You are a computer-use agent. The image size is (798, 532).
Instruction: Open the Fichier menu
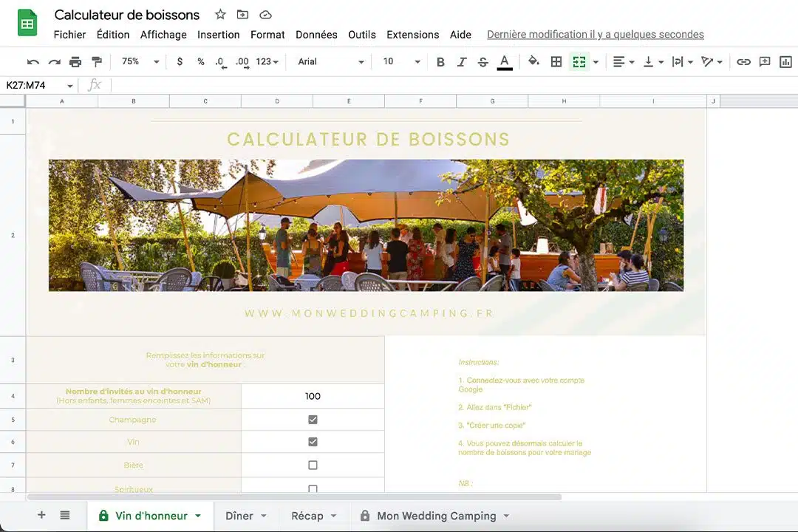coord(69,35)
